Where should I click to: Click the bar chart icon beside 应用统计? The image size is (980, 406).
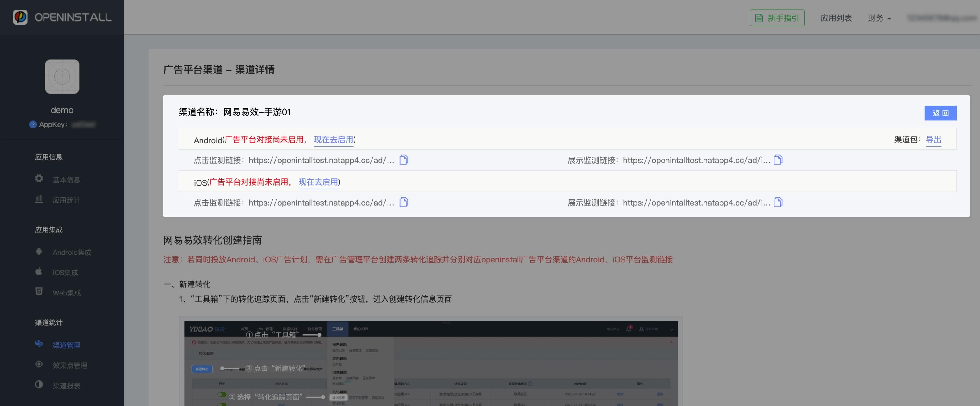[39, 199]
